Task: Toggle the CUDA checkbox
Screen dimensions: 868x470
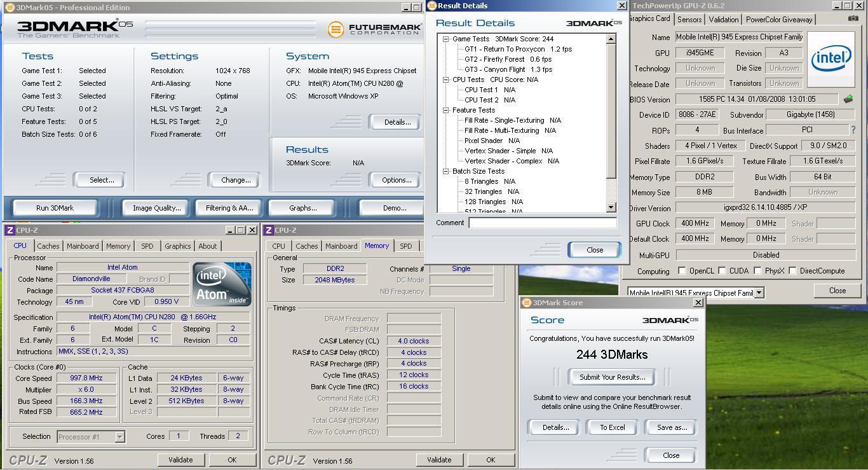Action: click(722, 271)
